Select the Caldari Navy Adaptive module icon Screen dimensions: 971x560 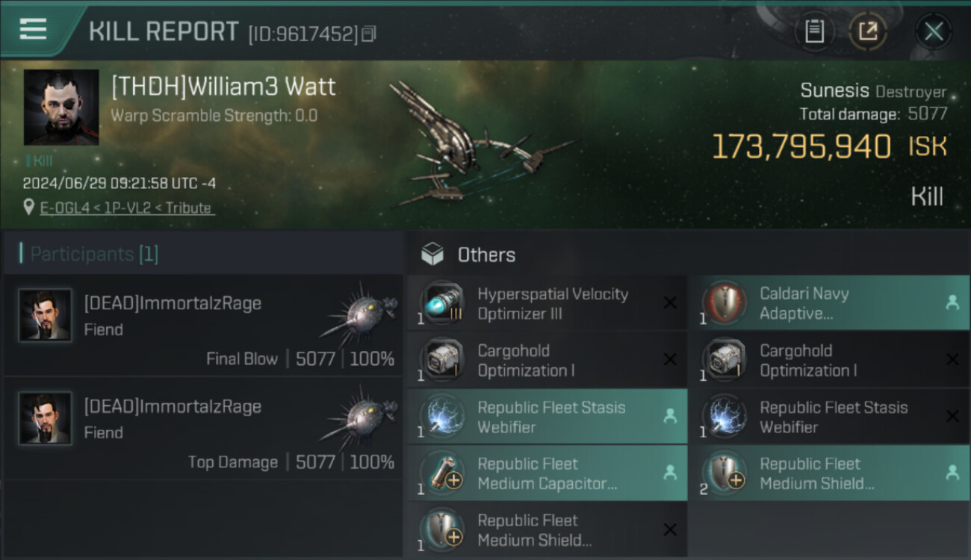[x=725, y=303]
